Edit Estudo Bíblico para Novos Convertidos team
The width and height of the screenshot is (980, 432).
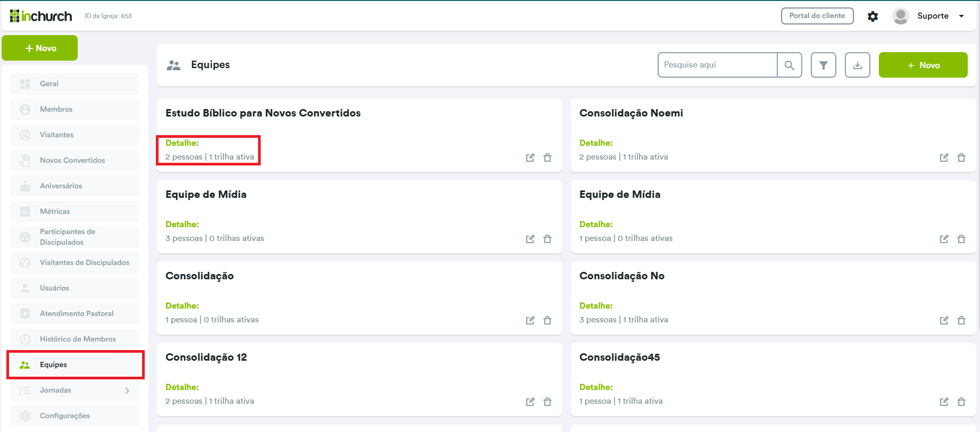(x=530, y=157)
